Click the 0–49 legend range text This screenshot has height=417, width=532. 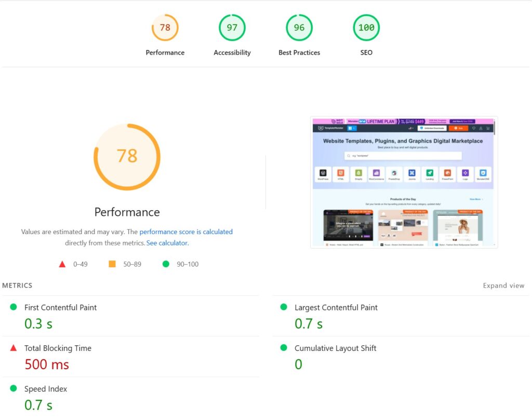[81, 264]
